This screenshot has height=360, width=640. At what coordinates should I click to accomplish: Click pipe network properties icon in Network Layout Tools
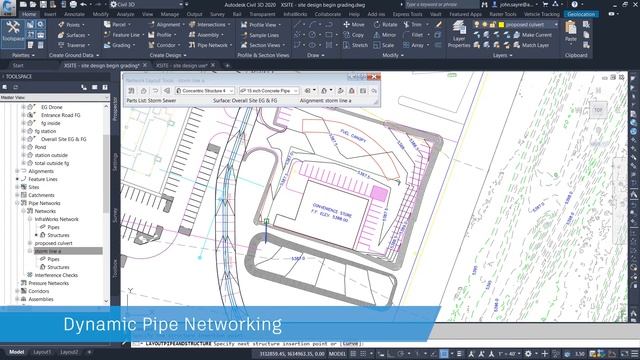point(131,91)
